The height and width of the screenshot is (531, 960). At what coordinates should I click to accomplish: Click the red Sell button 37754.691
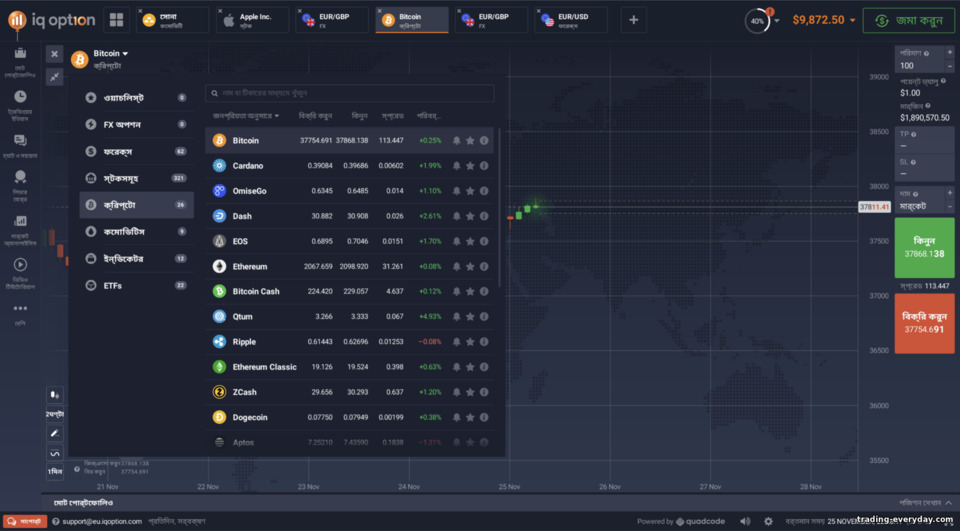(x=924, y=323)
